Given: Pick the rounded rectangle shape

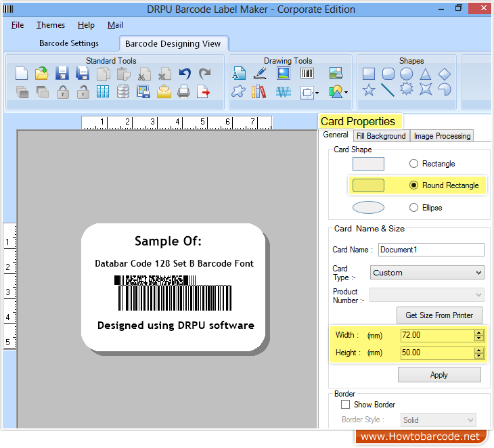Looking at the screenshot, I should pos(388,74).
